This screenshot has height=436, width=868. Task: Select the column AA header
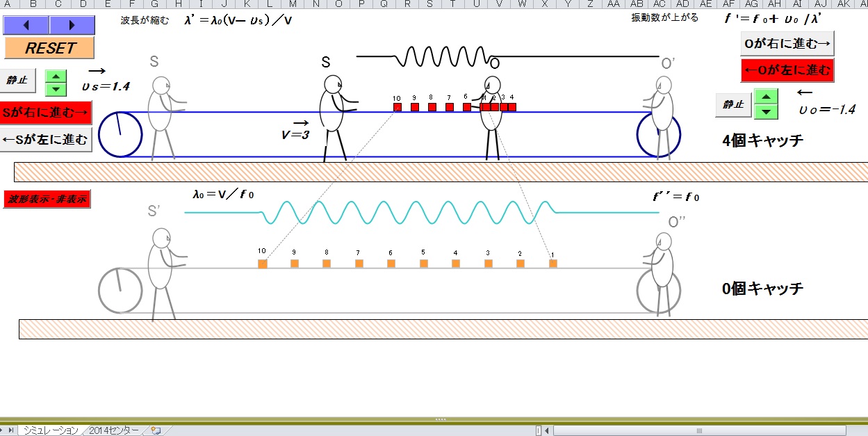[x=614, y=4]
